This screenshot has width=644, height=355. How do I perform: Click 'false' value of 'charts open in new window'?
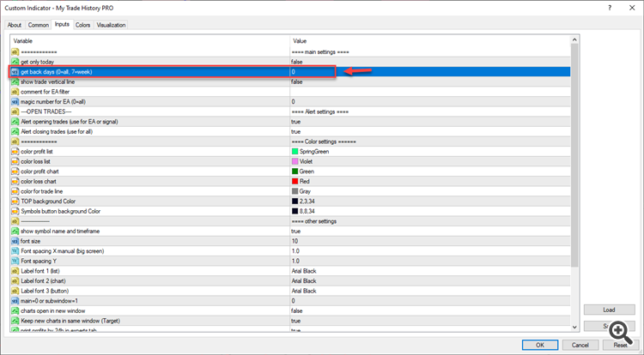[296, 310]
